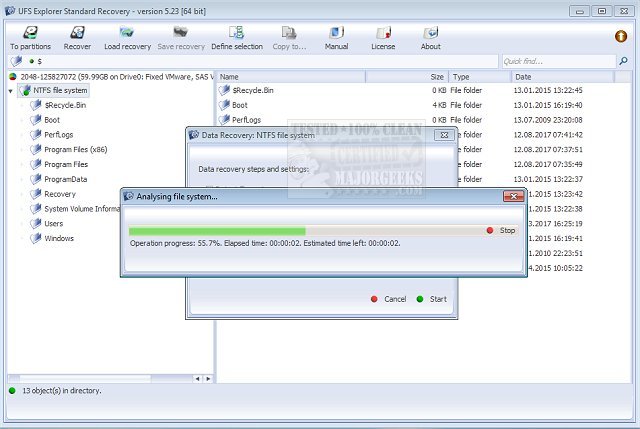
Task: Collapse the NTFS file system node
Action: coord(11,91)
